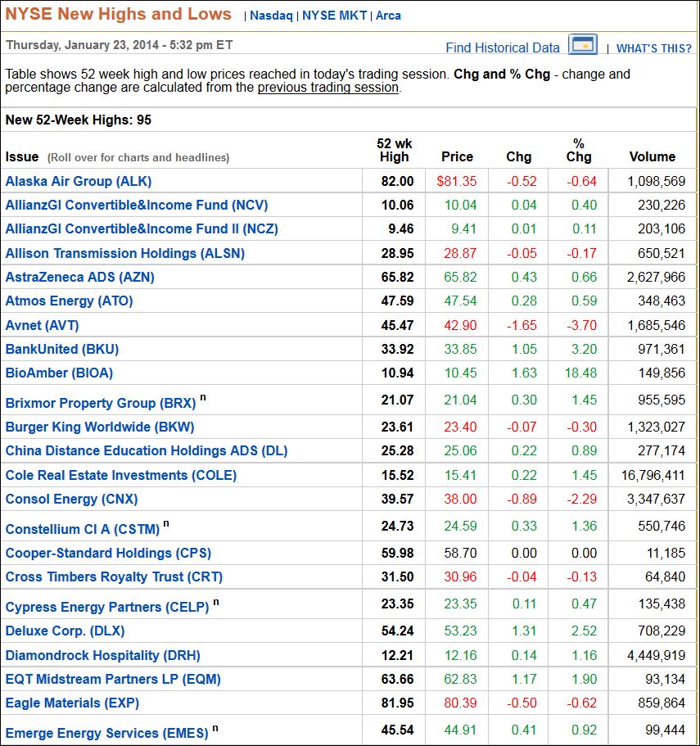Click the % Chg column header

click(579, 151)
